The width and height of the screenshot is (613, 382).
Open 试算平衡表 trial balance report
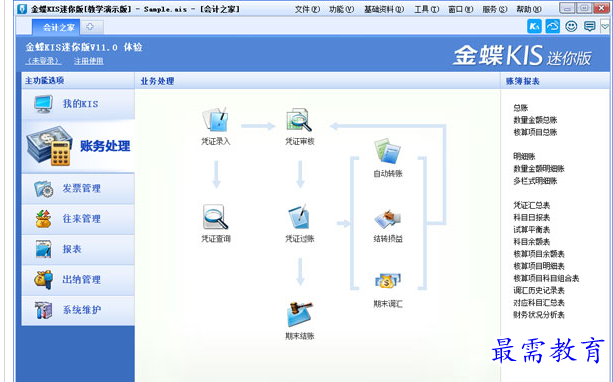point(531,229)
